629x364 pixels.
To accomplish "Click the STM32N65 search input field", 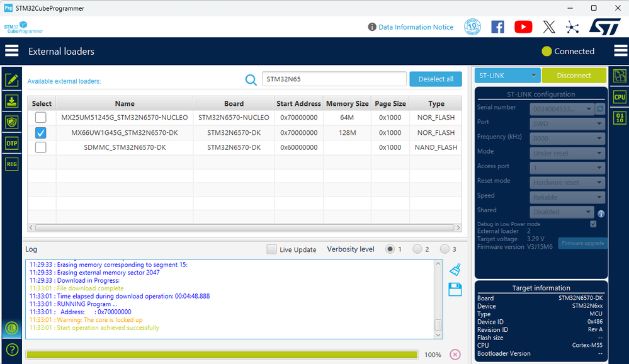I will coord(334,79).
